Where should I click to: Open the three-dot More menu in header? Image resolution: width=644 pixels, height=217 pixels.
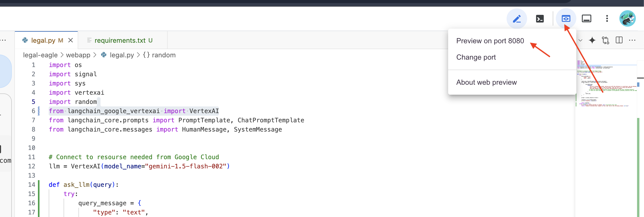tap(607, 19)
